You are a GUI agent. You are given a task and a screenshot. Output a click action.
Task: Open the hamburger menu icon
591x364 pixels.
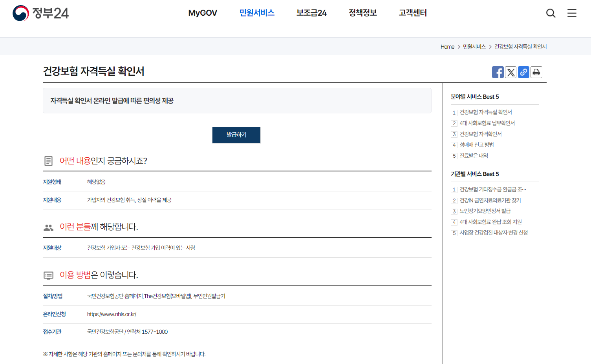(x=572, y=13)
